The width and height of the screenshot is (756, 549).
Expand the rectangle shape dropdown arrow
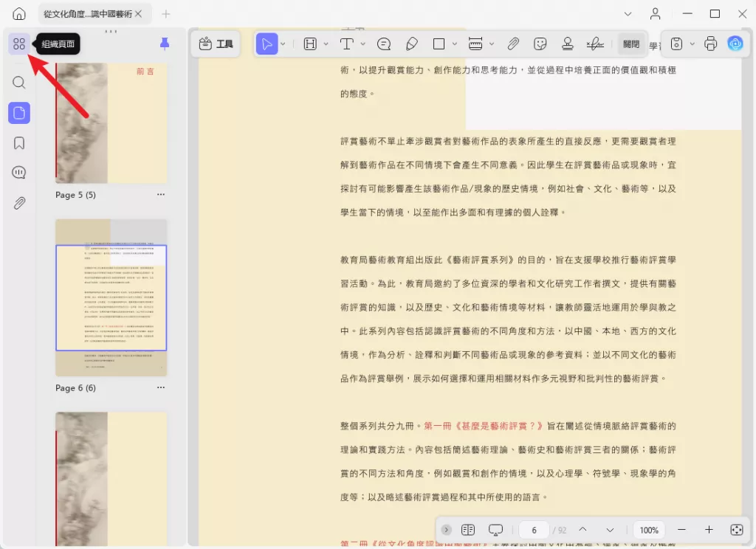(x=455, y=44)
